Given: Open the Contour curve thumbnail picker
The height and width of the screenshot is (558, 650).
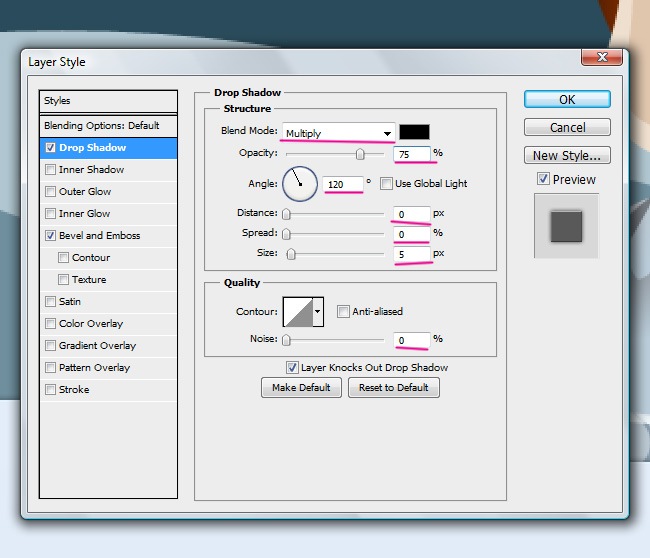Looking at the screenshot, I should coord(298,312).
